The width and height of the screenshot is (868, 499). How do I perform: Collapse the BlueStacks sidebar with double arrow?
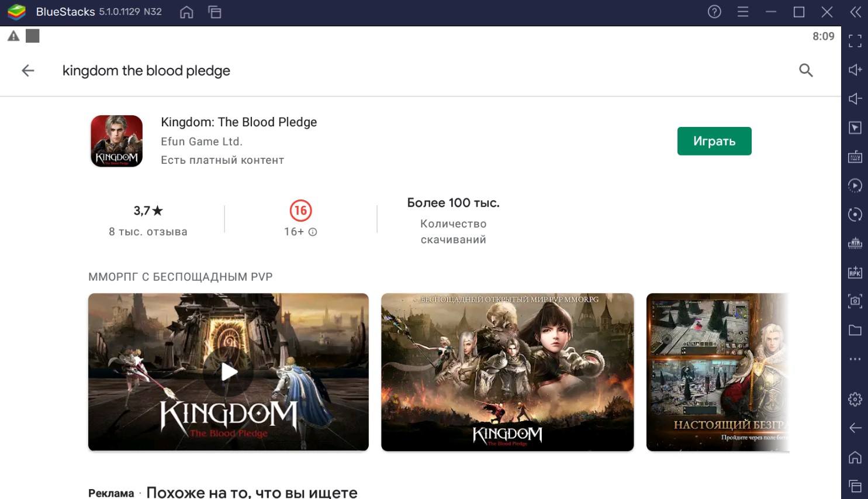click(x=855, y=12)
